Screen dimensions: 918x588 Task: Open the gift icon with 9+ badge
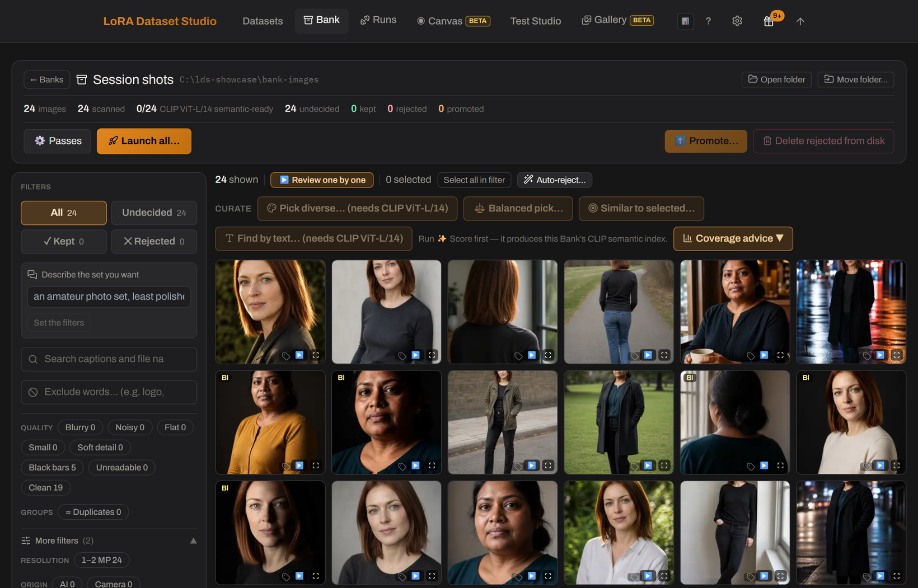point(769,21)
